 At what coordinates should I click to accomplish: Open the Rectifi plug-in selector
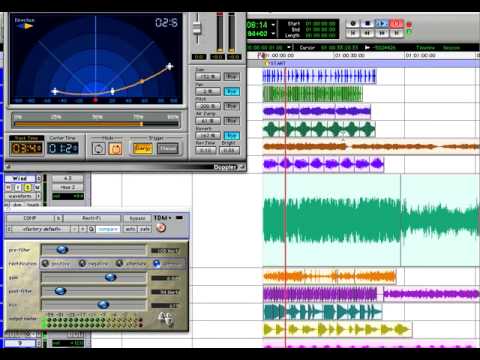click(x=92, y=218)
